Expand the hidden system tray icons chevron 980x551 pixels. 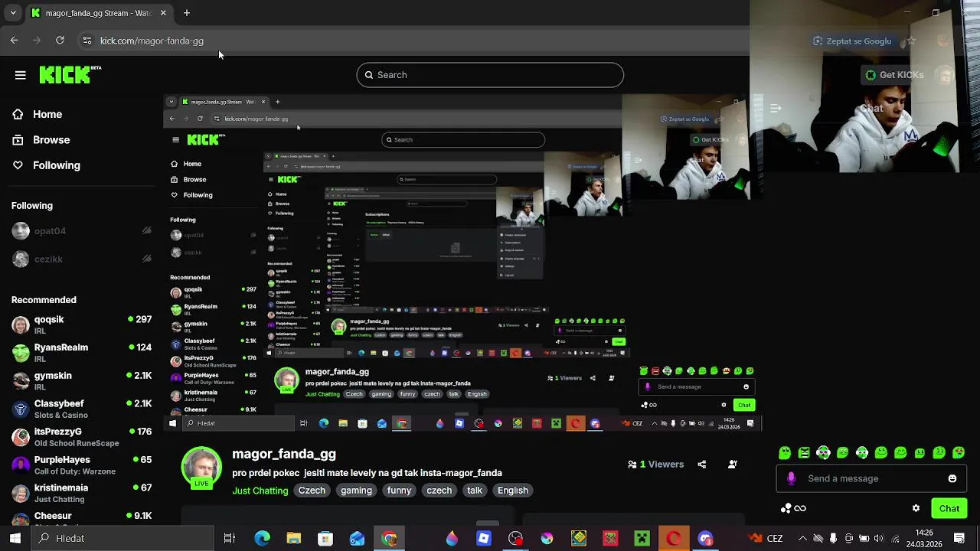pyautogui.click(x=801, y=538)
